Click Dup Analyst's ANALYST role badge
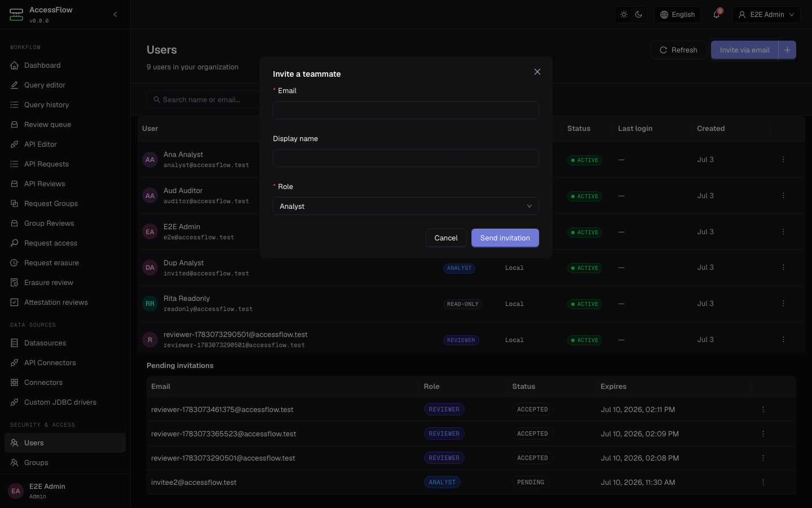 coord(459,268)
